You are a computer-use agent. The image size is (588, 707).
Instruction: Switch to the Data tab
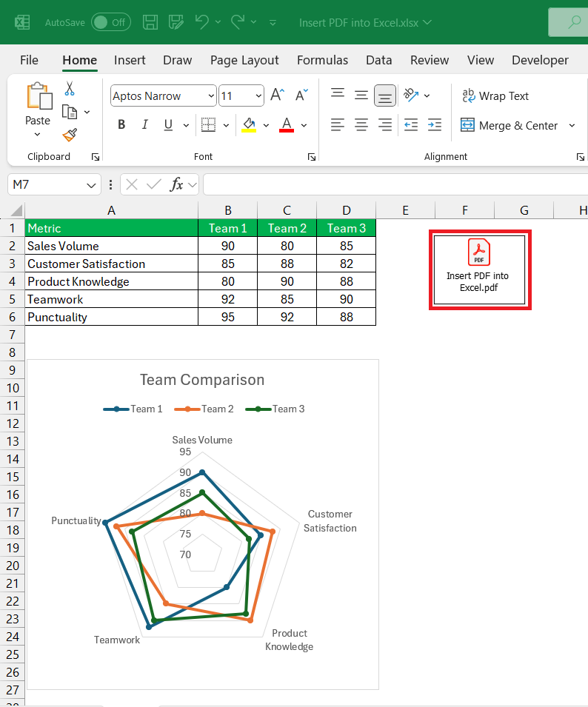click(378, 60)
